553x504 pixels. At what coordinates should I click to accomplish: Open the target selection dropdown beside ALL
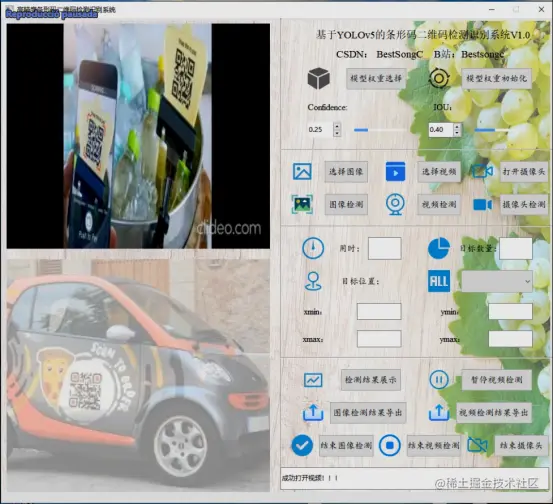[497, 281]
